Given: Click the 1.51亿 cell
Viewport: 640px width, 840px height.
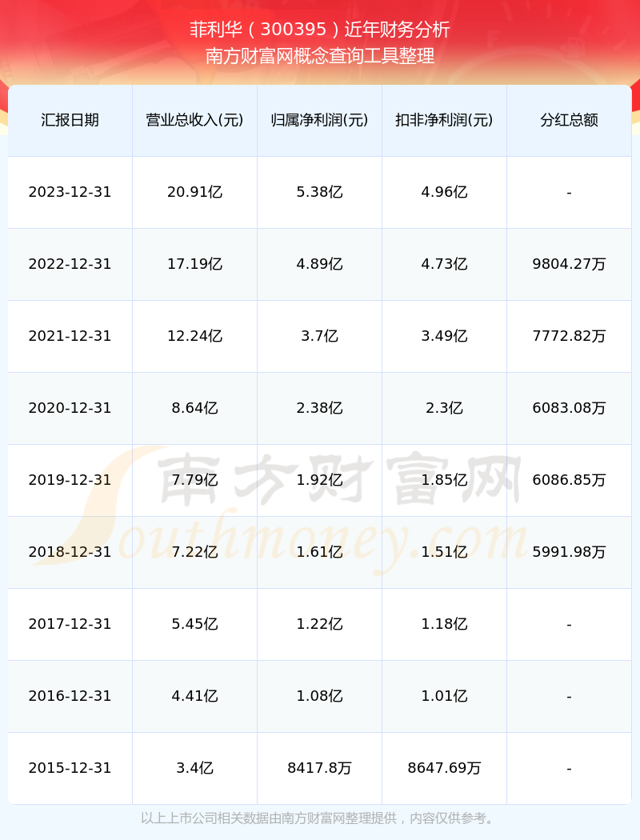Looking at the screenshot, I should click(445, 552).
